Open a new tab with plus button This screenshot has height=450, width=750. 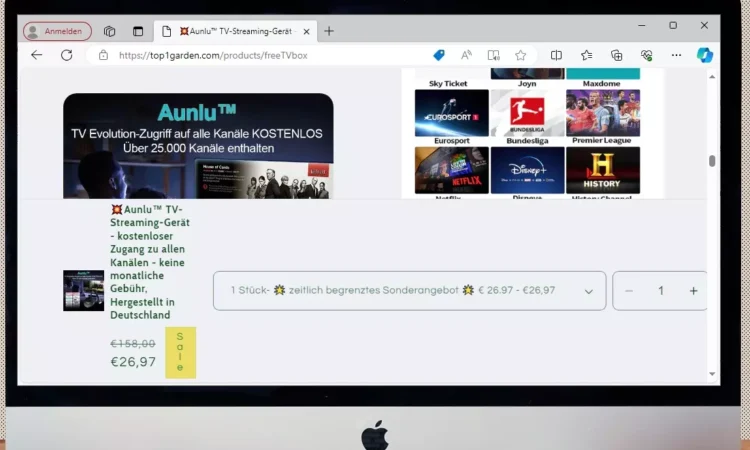329,32
